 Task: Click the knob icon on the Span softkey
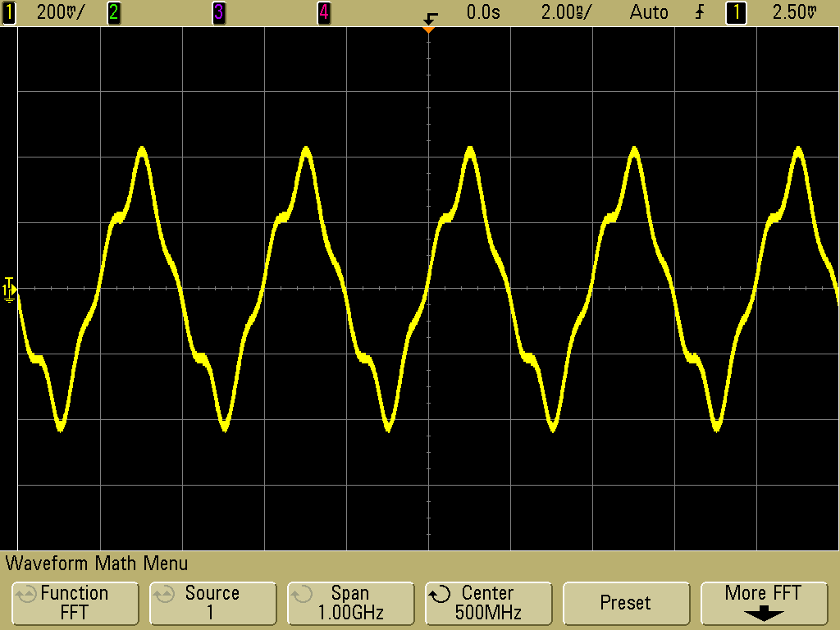303,594
